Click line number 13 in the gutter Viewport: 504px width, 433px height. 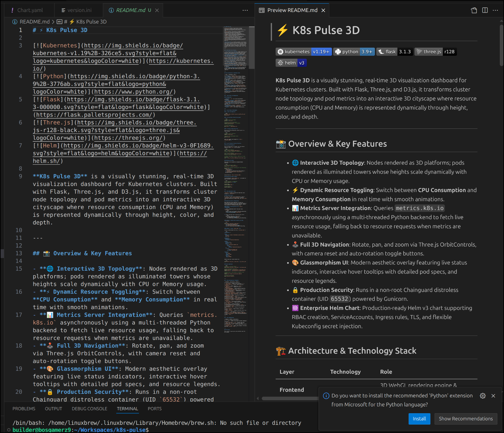[19, 253]
